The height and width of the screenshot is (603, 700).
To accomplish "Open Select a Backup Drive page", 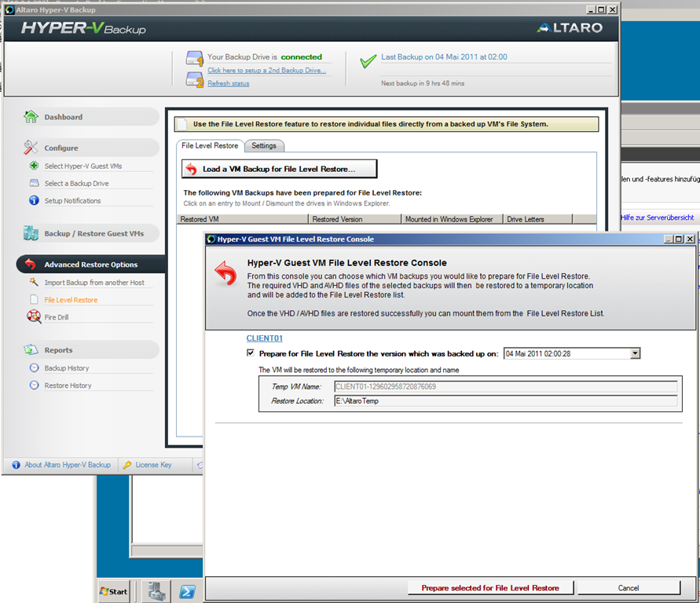I will pos(76,183).
